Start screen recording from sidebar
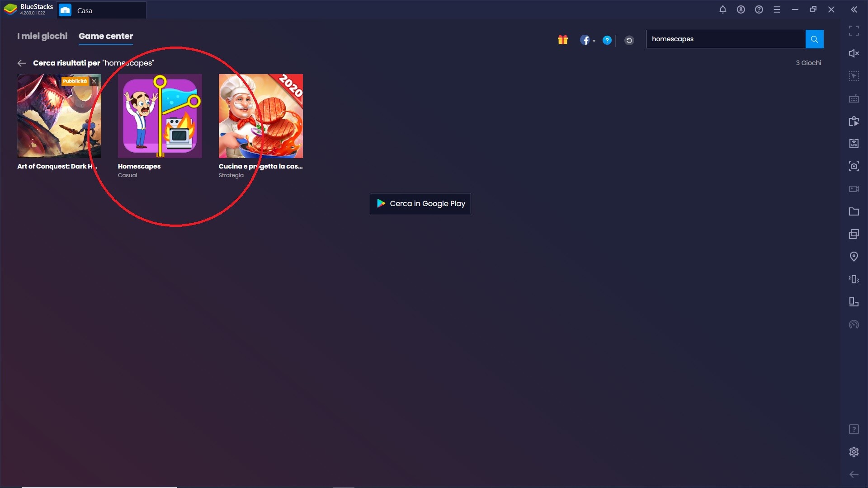This screenshot has height=488, width=868. (x=854, y=189)
